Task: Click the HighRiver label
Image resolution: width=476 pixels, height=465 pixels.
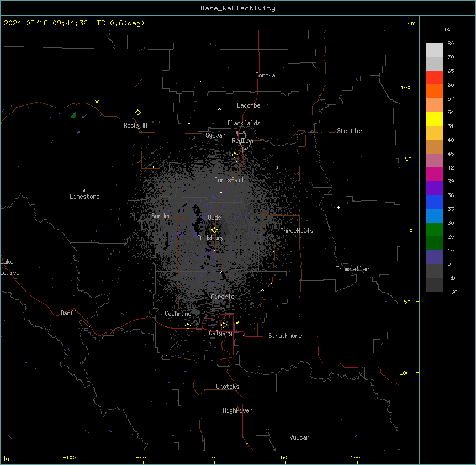Action: pyautogui.click(x=237, y=410)
